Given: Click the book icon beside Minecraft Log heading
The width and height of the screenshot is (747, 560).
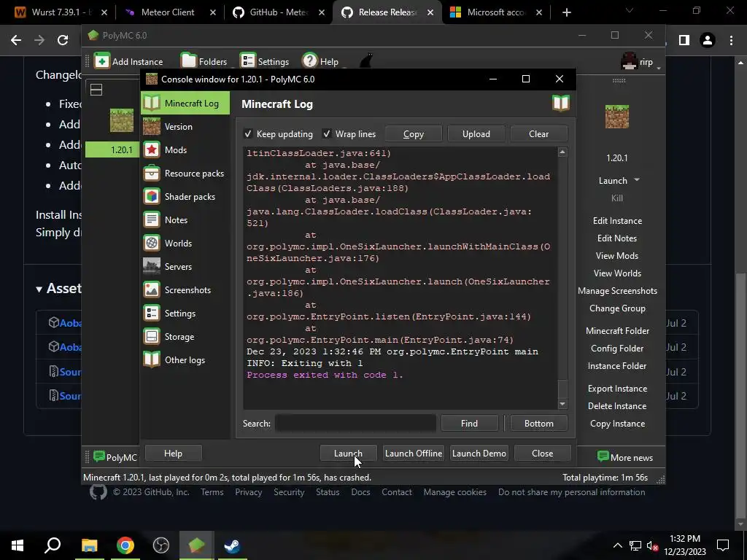Looking at the screenshot, I should [561, 103].
